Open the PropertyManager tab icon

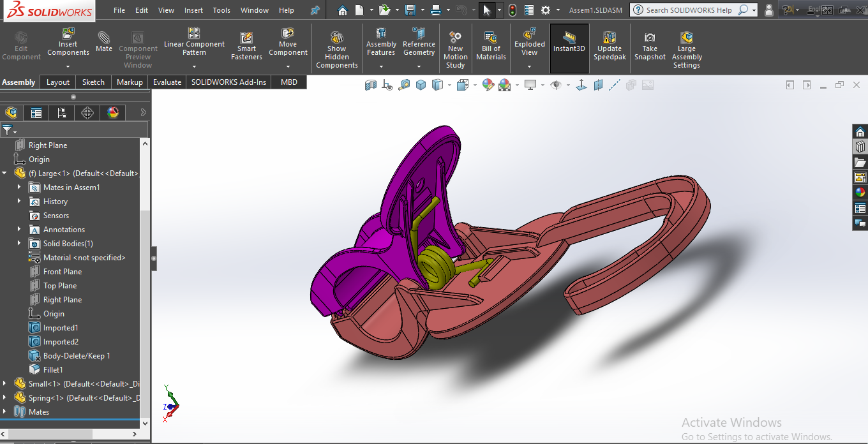[36, 113]
